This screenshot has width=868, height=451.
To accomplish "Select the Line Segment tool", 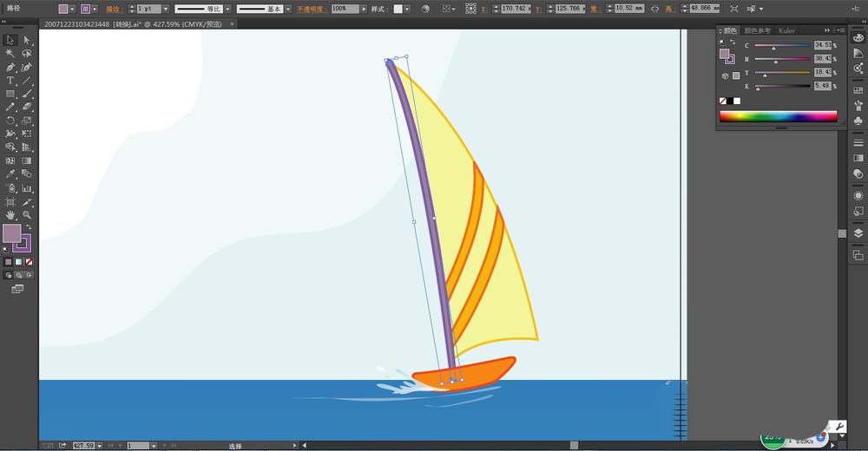I will [x=27, y=81].
